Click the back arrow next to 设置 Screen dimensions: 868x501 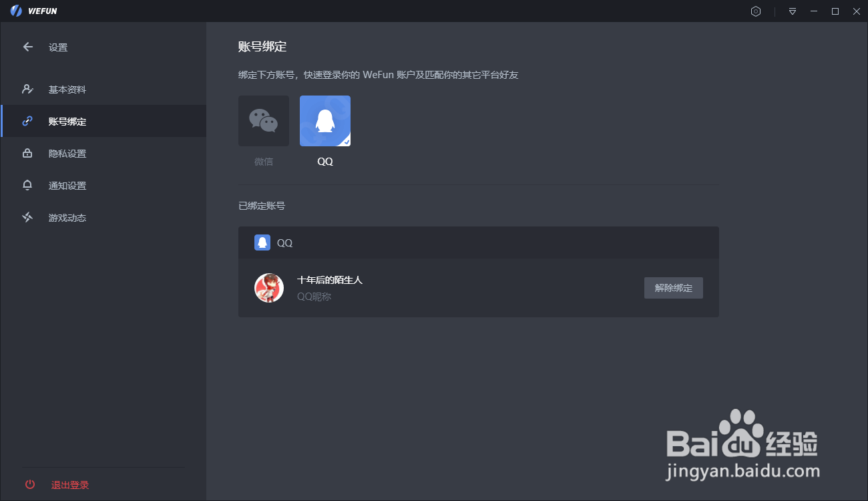coord(27,47)
